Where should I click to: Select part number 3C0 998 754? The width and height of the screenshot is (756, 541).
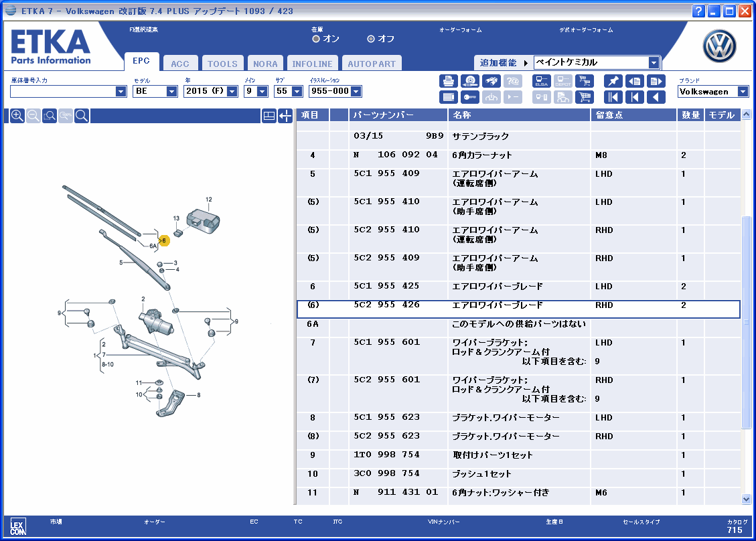pos(386,473)
